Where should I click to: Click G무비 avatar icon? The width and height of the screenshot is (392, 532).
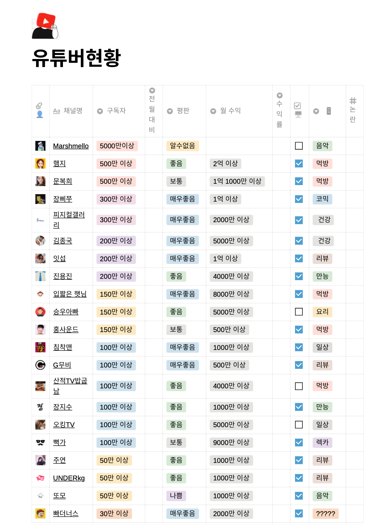click(x=40, y=365)
